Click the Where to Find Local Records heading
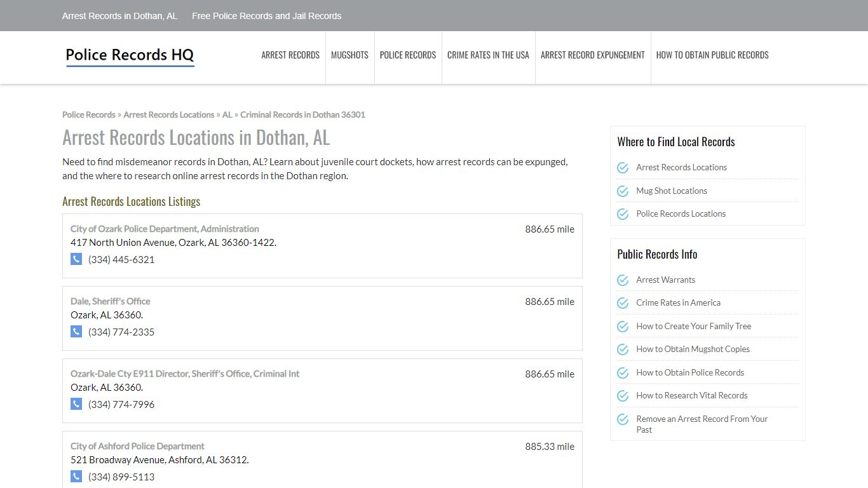The height and width of the screenshot is (488, 868). tap(676, 142)
